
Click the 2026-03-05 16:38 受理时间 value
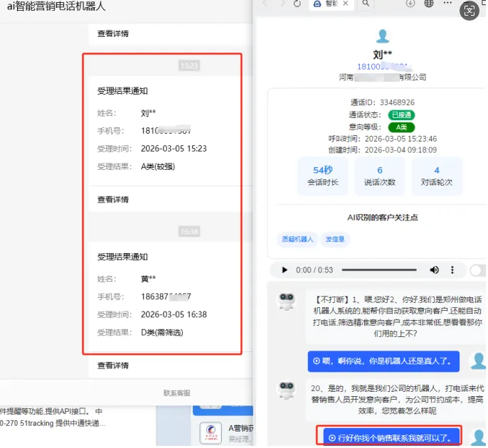coord(174,314)
